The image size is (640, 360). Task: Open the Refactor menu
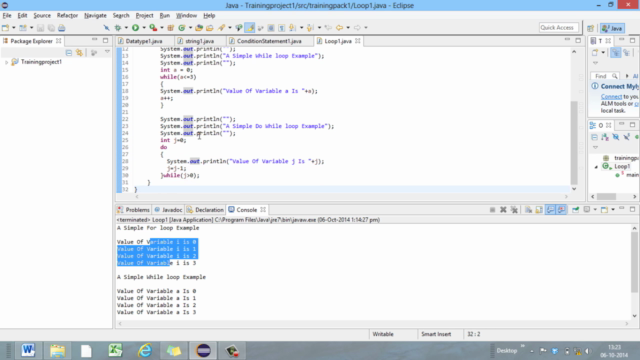67,16
